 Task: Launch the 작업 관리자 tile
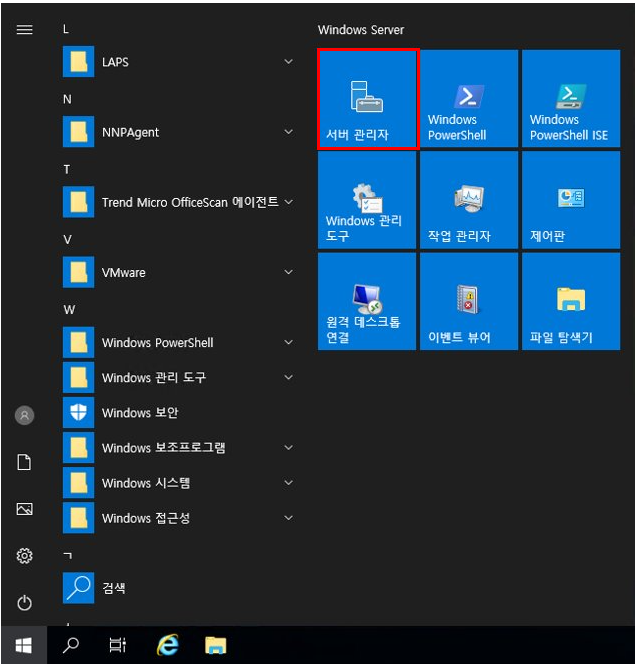tap(469, 200)
